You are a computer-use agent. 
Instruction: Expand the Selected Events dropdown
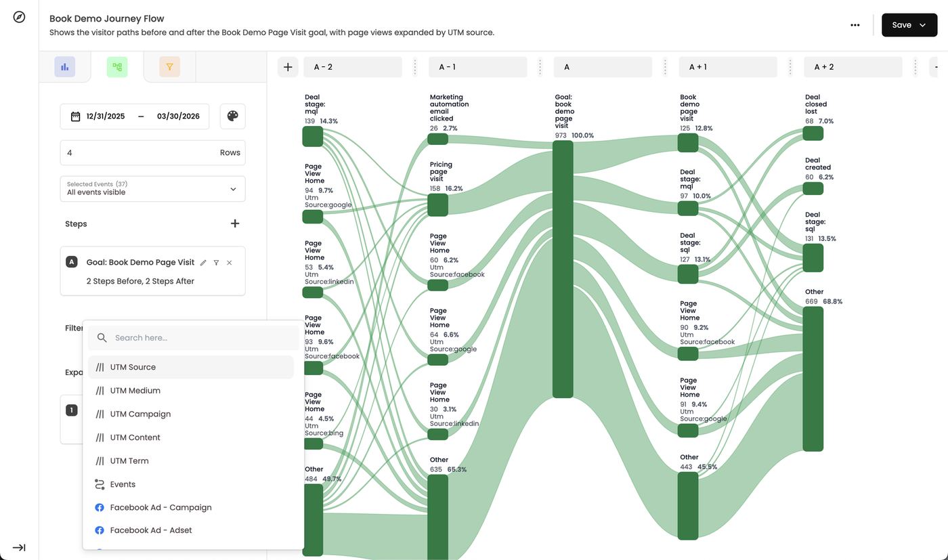(x=153, y=189)
